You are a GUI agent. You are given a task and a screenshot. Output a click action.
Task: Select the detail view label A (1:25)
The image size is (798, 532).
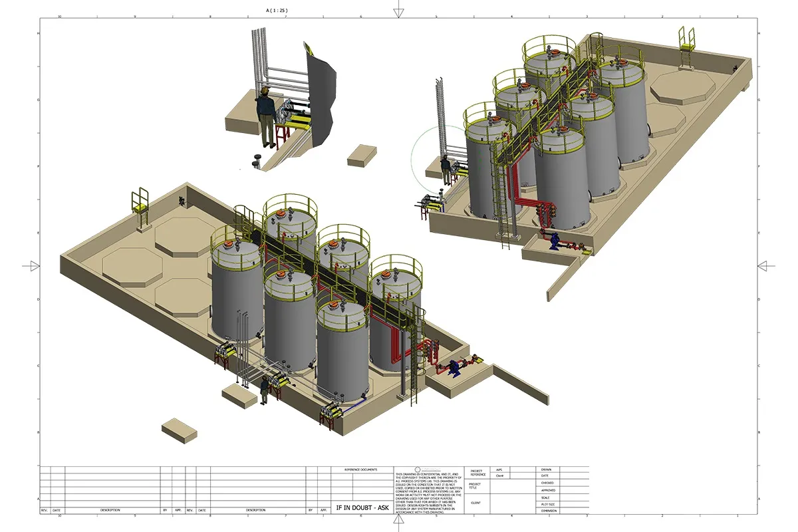point(277,11)
